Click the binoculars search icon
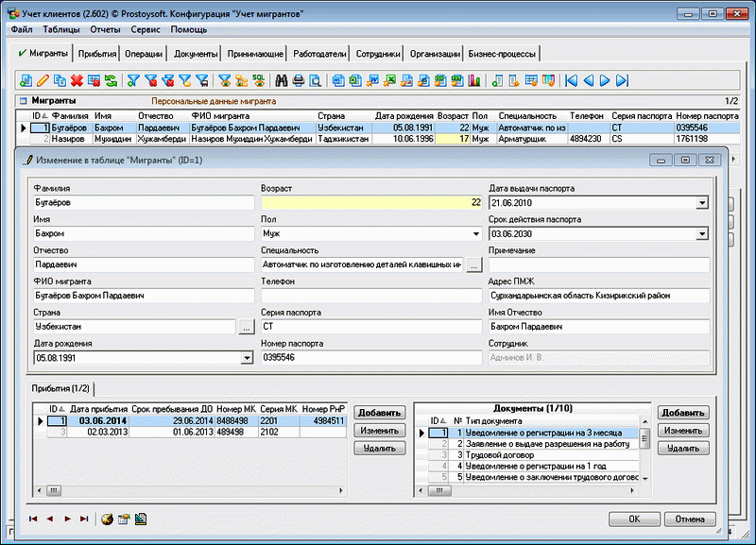This screenshot has height=545, width=756. tap(280, 81)
